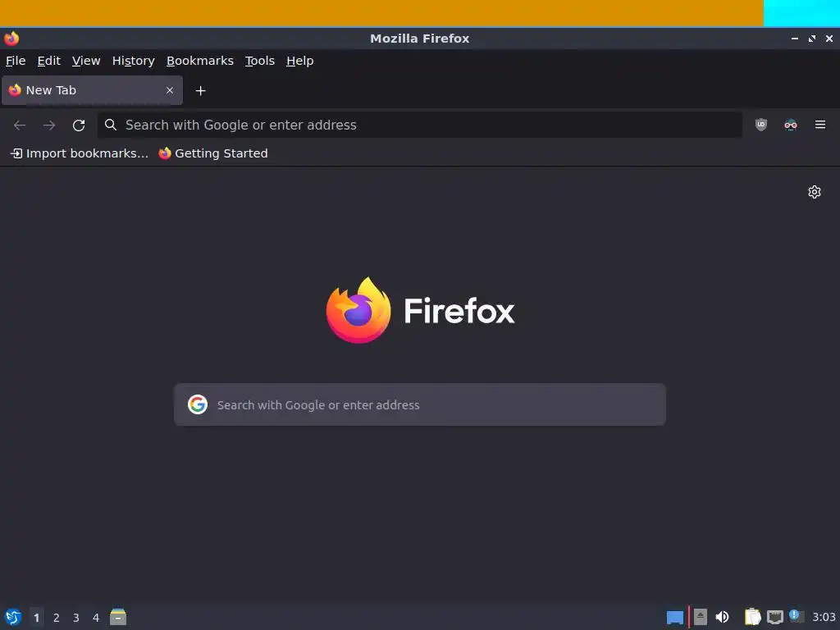Open the removable media eject tray icon

701,617
